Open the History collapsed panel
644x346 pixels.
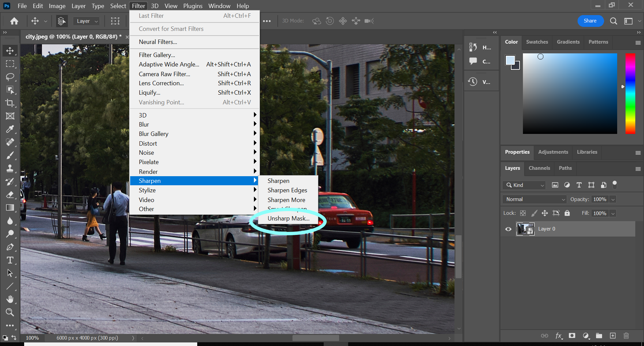coord(480,47)
